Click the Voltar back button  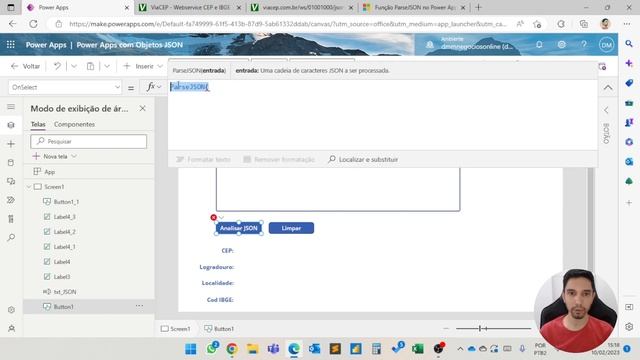[x=26, y=66]
